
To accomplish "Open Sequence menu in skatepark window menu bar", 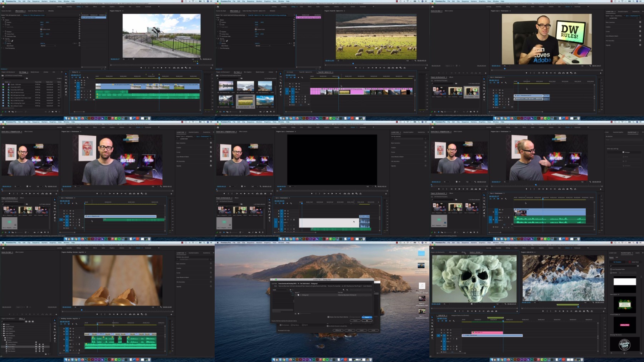I will point(36,1).
